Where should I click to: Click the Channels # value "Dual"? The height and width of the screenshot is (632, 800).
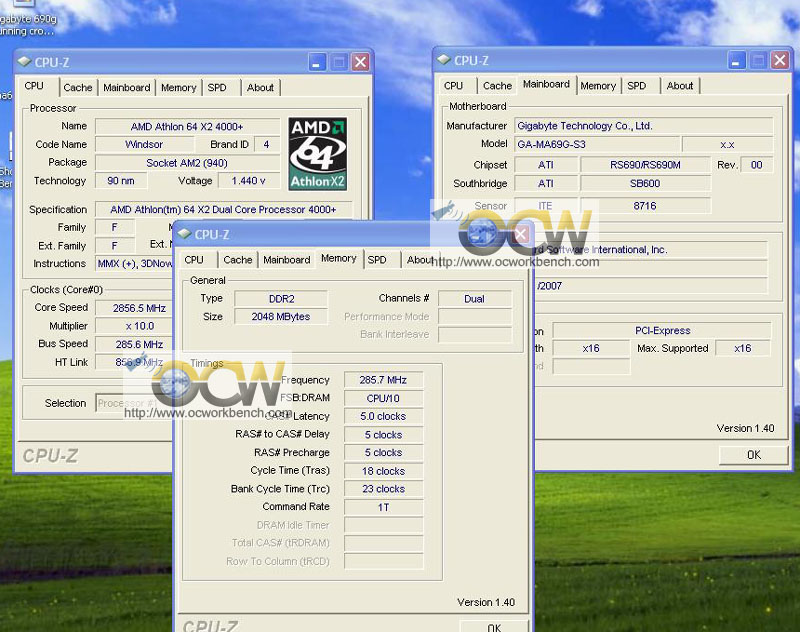pos(474,298)
